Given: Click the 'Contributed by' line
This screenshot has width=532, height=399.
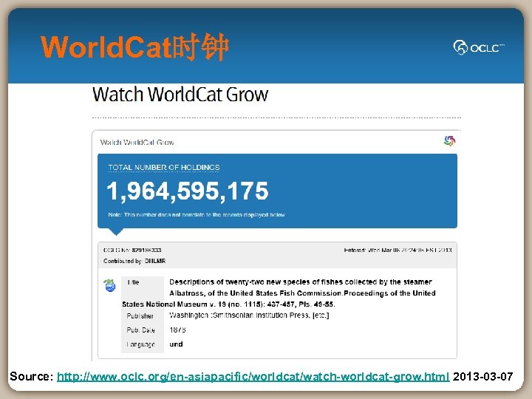Looking at the screenshot, I should [134, 261].
